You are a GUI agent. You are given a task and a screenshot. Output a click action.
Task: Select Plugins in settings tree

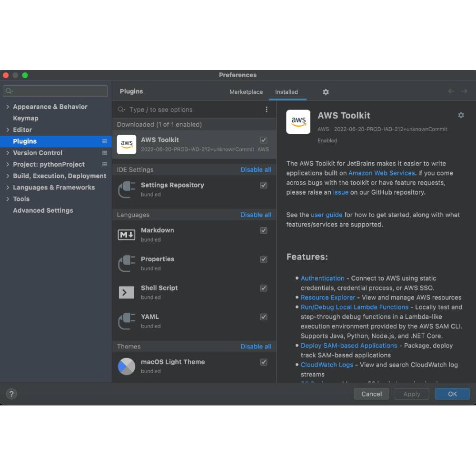[x=56, y=141]
